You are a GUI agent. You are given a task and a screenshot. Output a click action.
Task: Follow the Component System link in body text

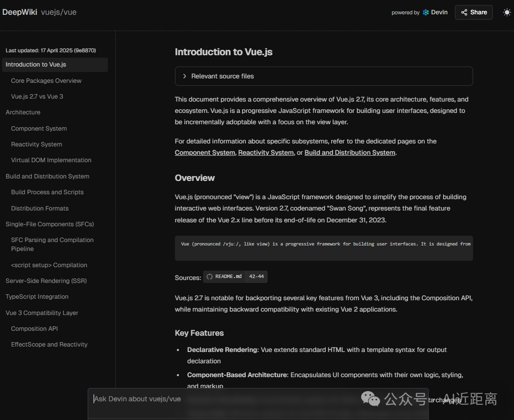pos(205,152)
